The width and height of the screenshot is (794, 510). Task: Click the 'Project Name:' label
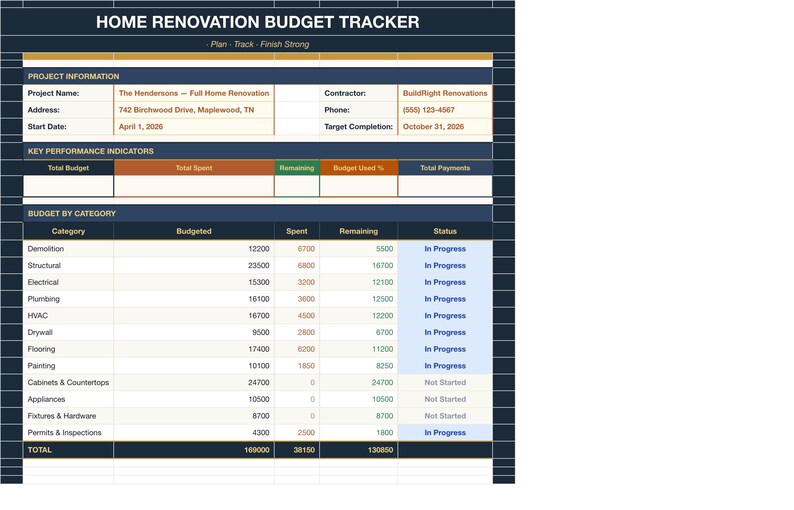[53, 93]
